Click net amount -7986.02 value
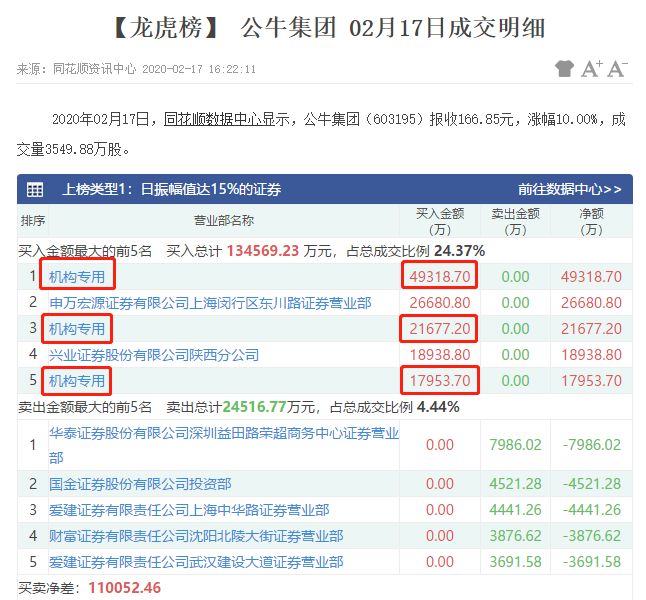This screenshot has width=646, height=600. [592, 445]
